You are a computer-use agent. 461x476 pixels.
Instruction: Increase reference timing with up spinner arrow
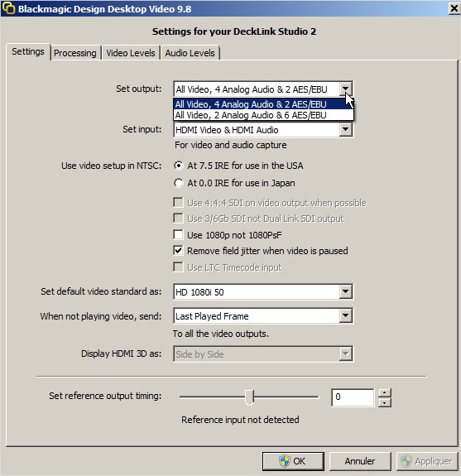[385, 392]
